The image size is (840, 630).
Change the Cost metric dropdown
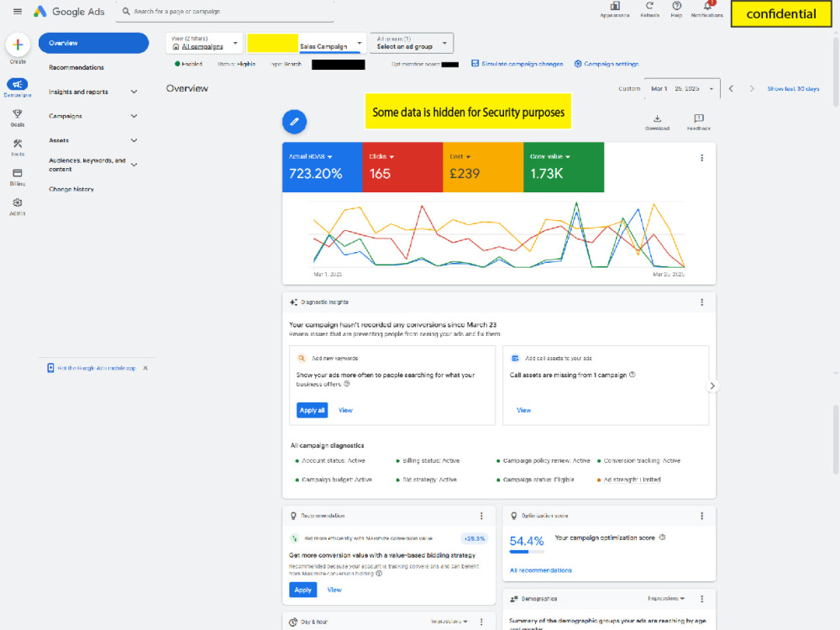click(460, 156)
